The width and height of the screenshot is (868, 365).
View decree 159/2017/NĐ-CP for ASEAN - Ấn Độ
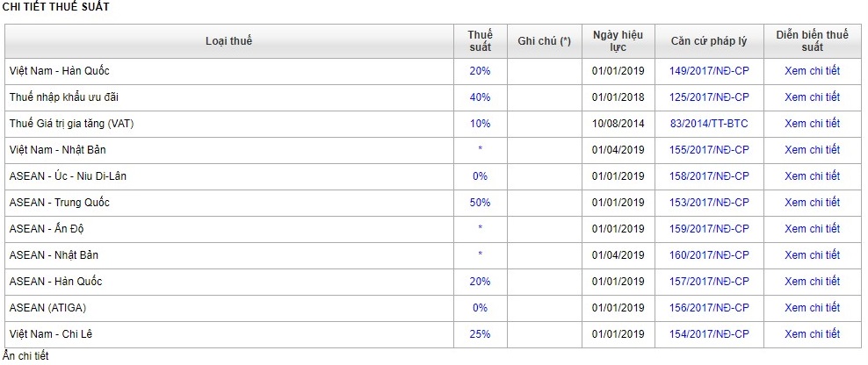(709, 229)
